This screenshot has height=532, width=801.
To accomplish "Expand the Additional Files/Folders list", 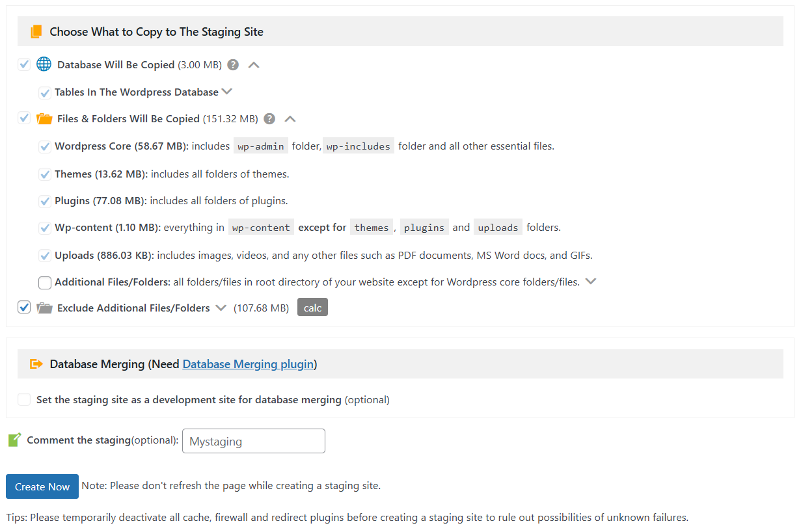I will tap(591, 282).
